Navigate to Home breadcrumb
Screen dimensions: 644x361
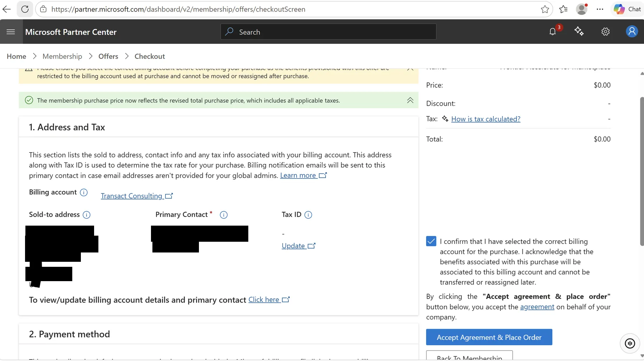coord(16,56)
